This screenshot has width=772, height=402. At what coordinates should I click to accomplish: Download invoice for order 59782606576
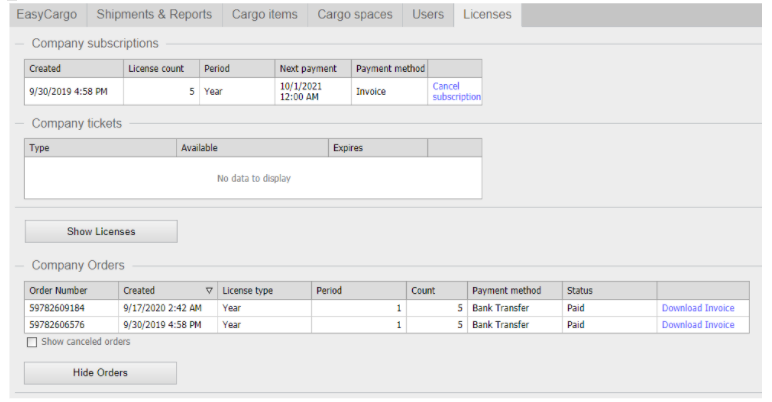pyautogui.click(x=697, y=324)
